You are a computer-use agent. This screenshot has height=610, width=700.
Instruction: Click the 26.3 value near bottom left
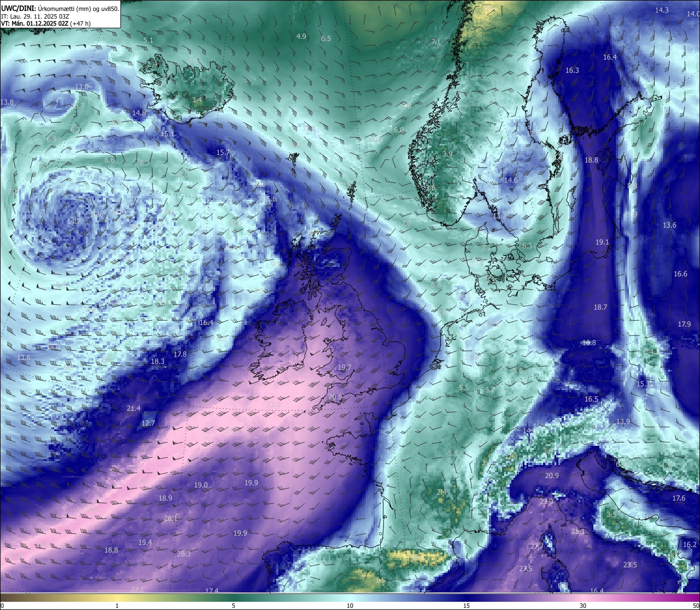tap(184, 554)
